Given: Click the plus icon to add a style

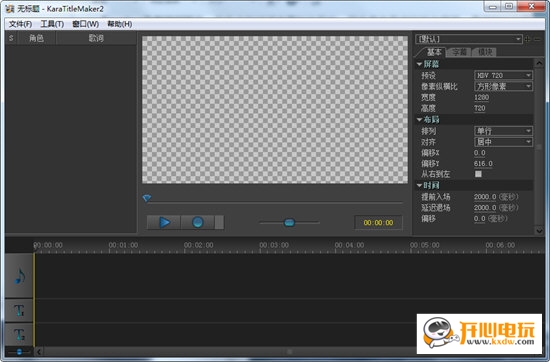Looking at the screenshot, I should pyautogui.click(x=527, y=39).
